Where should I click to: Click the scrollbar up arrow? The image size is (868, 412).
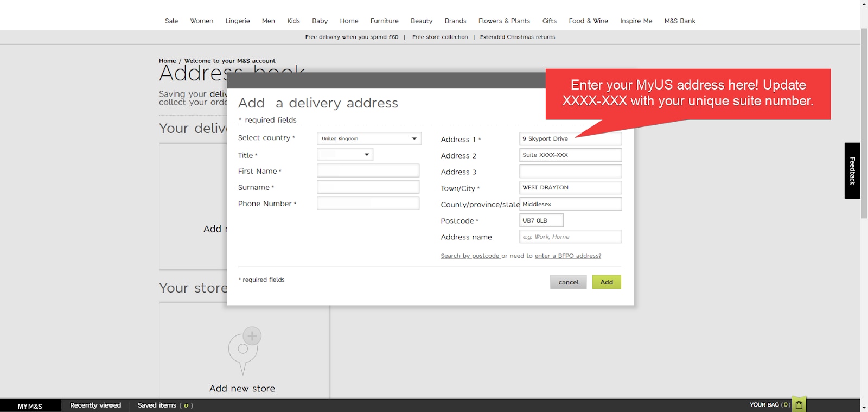(x=864, y=4)
